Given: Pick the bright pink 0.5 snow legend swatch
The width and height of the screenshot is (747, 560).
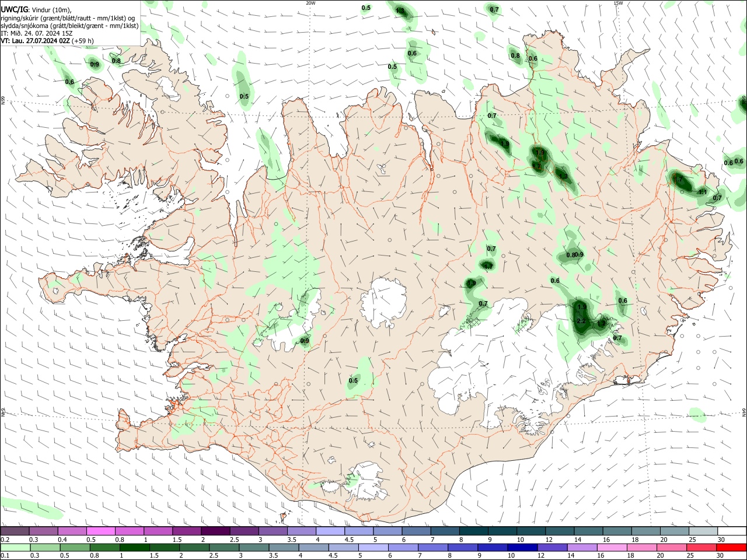Looking at the screenshot, I should click(100, 531).
